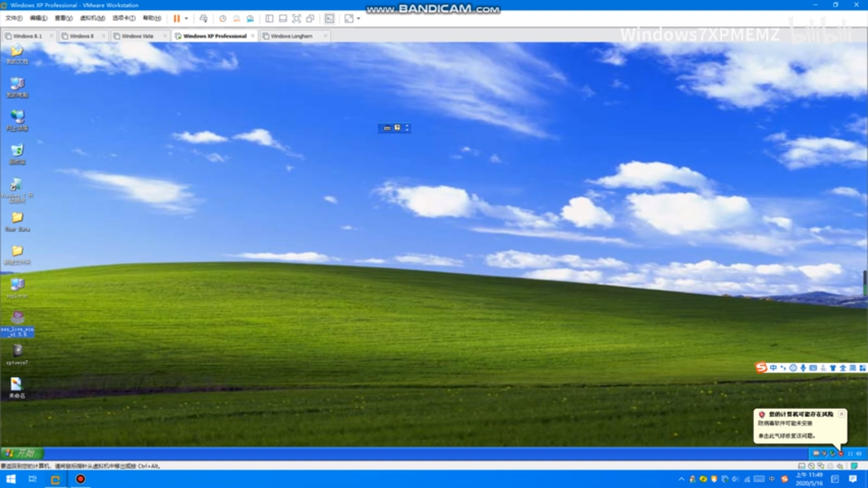Open the snapshot manager icon
868x488 pixels.
pyautogui.click(x=250, y=18)
